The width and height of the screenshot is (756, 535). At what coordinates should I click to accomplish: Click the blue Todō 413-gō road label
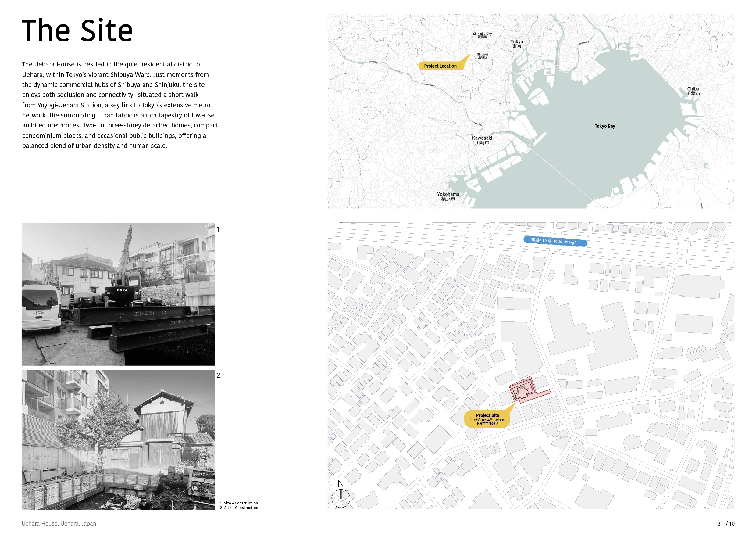click(555, 241)
